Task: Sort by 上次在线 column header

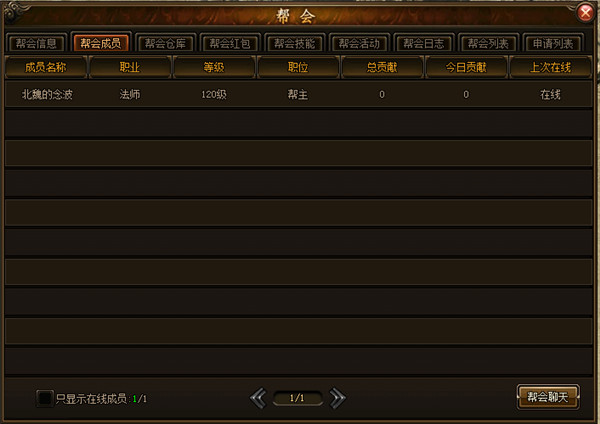Action: tap(550, 67)
